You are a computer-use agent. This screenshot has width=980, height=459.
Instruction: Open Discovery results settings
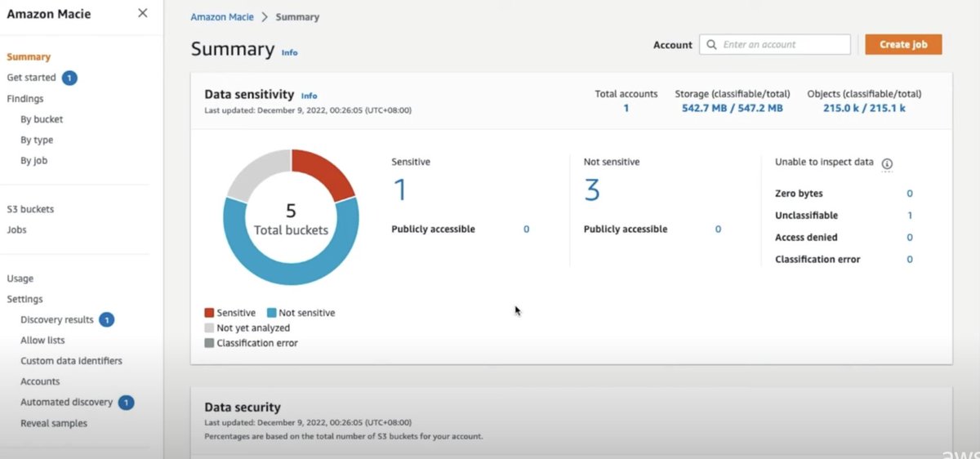57,320
